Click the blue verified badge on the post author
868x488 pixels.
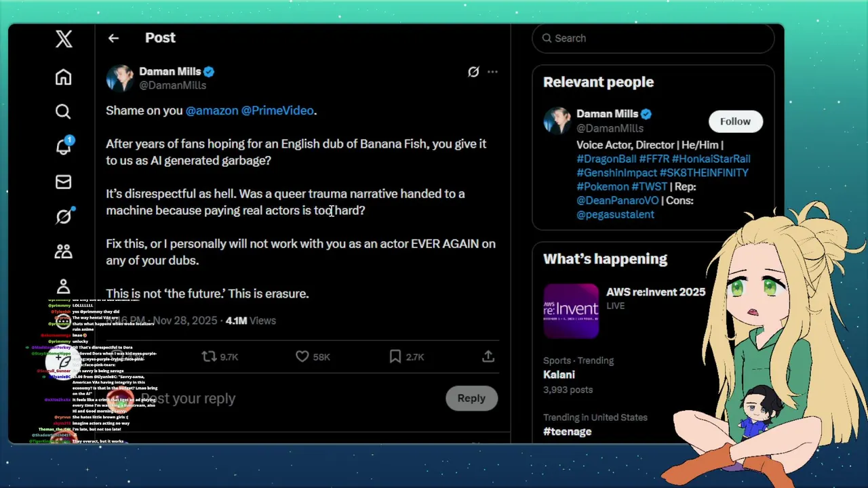click(x=209, y=72)
